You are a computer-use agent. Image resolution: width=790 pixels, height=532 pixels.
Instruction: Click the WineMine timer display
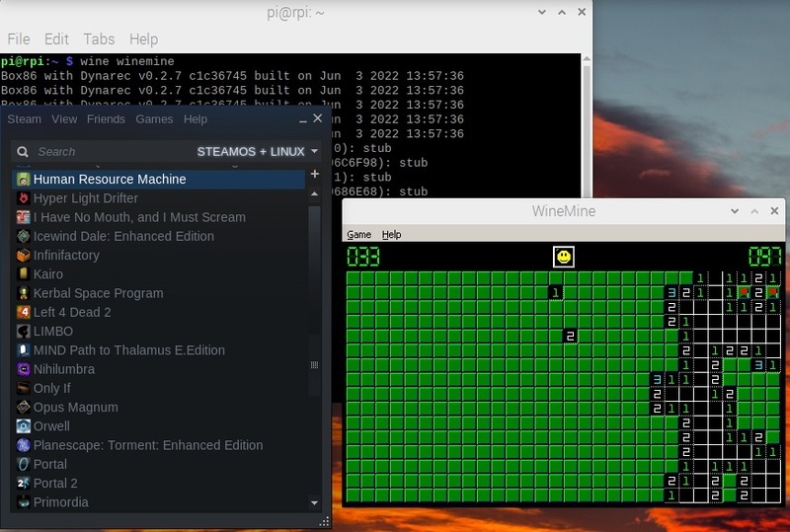click(x=764, y=257)
